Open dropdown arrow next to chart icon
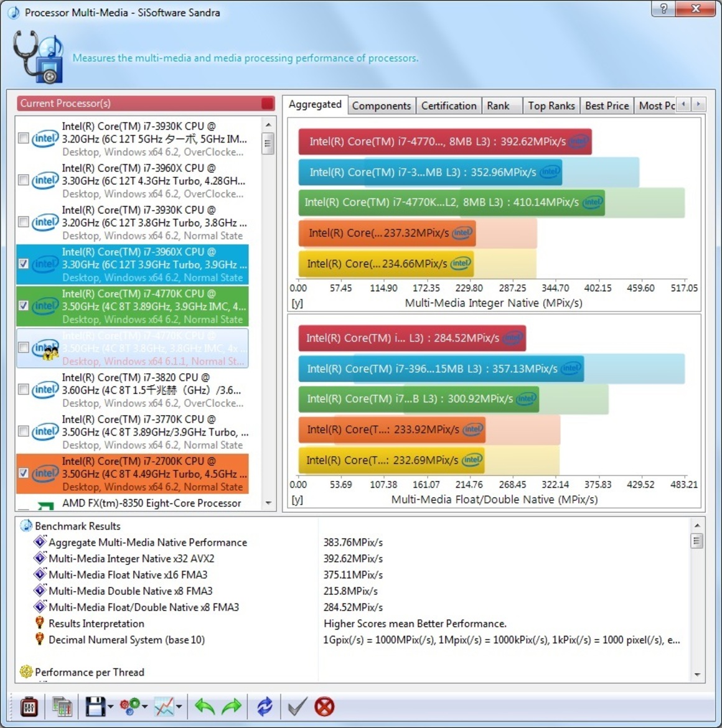Screen dimensions: 722x728 pos(179,707)
